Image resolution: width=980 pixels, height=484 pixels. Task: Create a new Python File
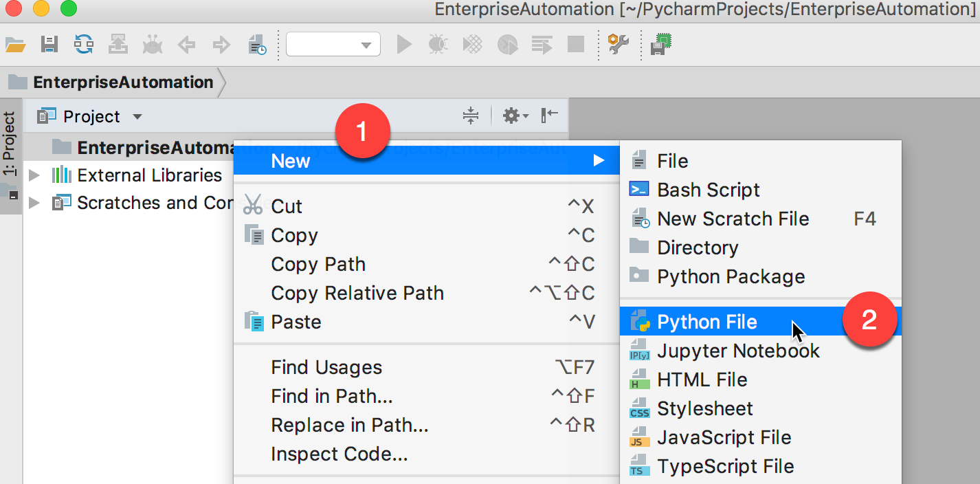point(760,322)
